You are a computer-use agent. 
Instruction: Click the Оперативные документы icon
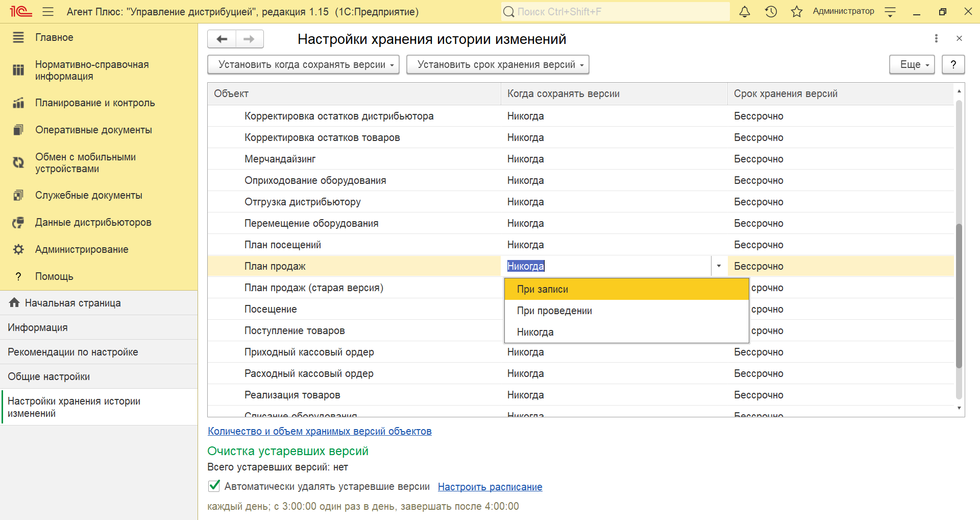18,130
